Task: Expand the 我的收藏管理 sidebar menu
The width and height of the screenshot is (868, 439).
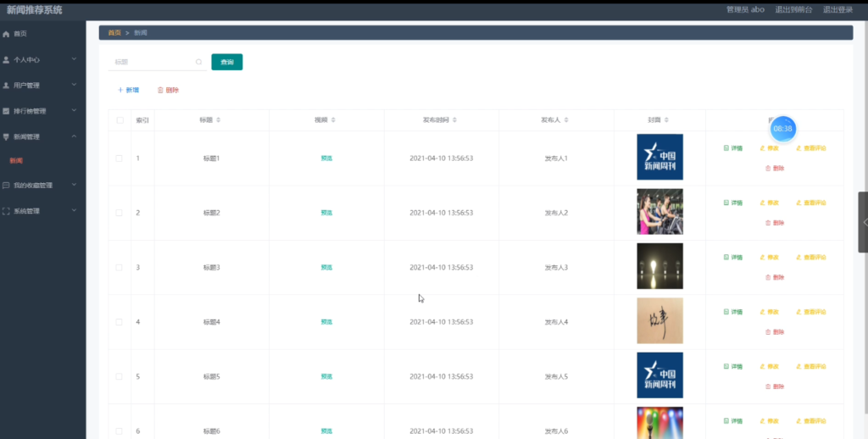Action: 42,185
